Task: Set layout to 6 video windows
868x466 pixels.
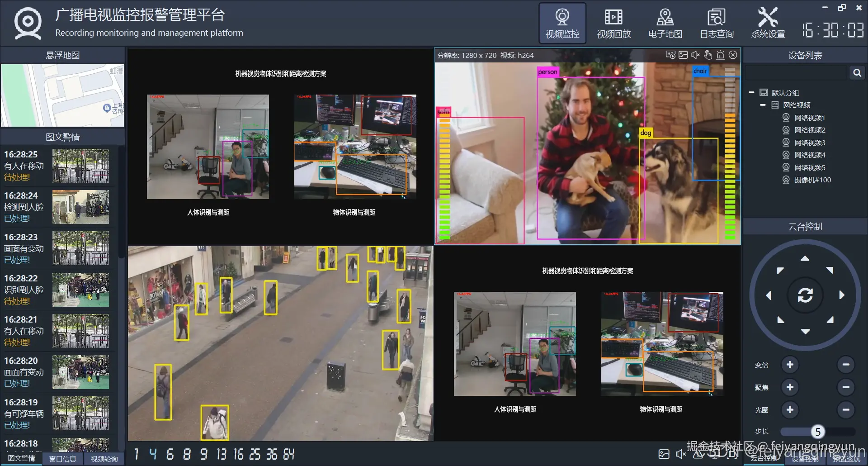Action: click(170, 454)
